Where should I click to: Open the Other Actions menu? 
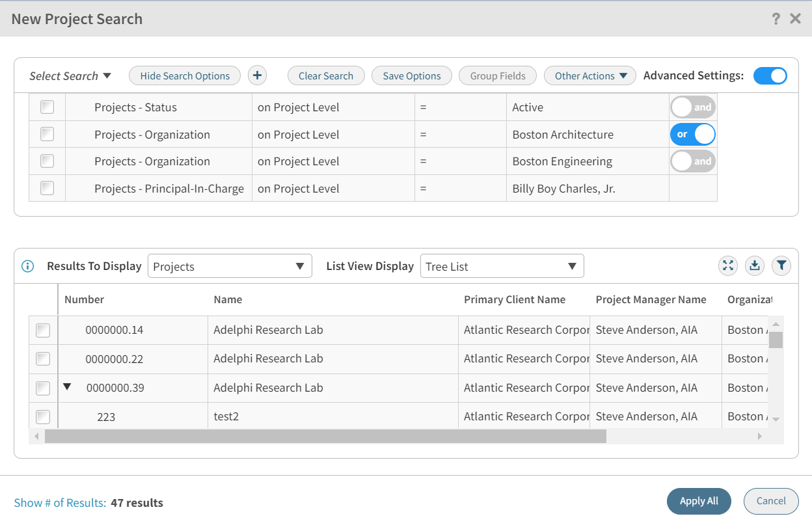pyautogui.click(x=589, y=75)
